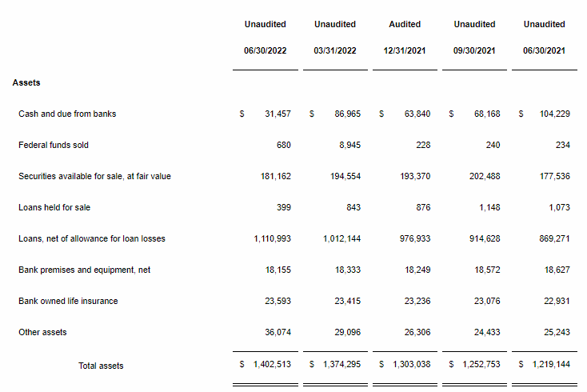Click Bank premises and equipment, net label

click(x=85, y=270)
